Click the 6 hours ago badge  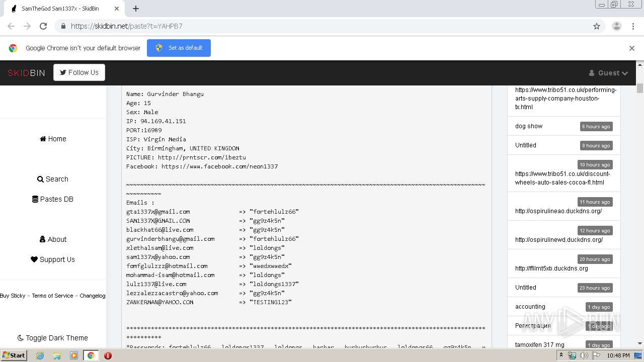tap(596, 127)
